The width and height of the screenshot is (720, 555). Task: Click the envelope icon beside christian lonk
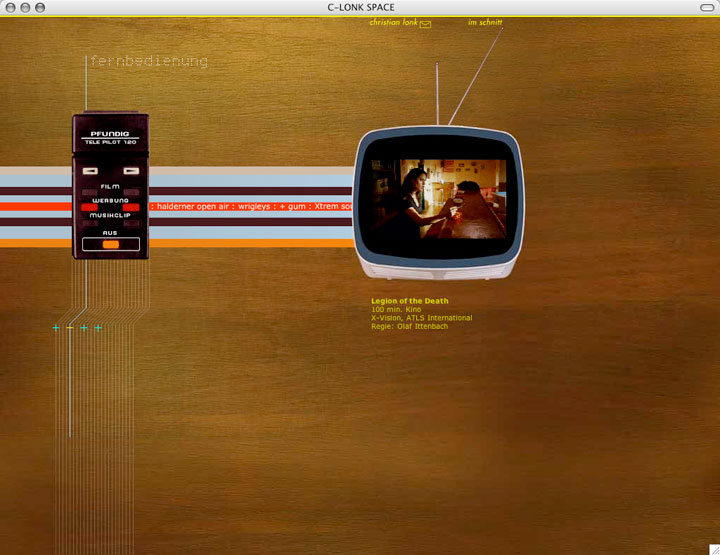pyautogui.click(x=426, y=24)
